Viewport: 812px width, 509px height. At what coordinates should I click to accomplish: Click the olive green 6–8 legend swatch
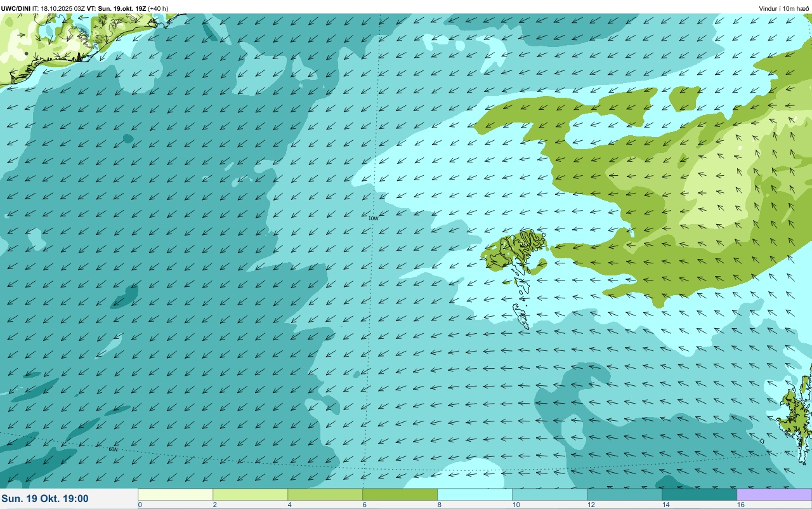400,494
